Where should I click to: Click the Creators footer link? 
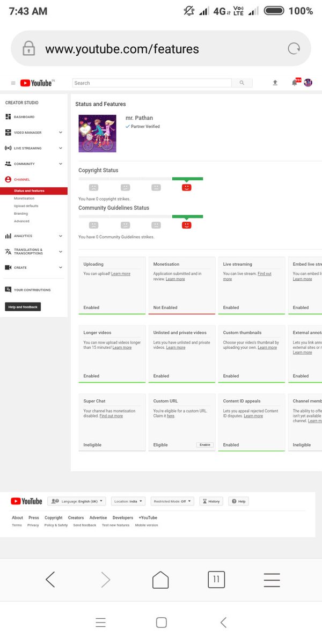(x=76, y=518)
